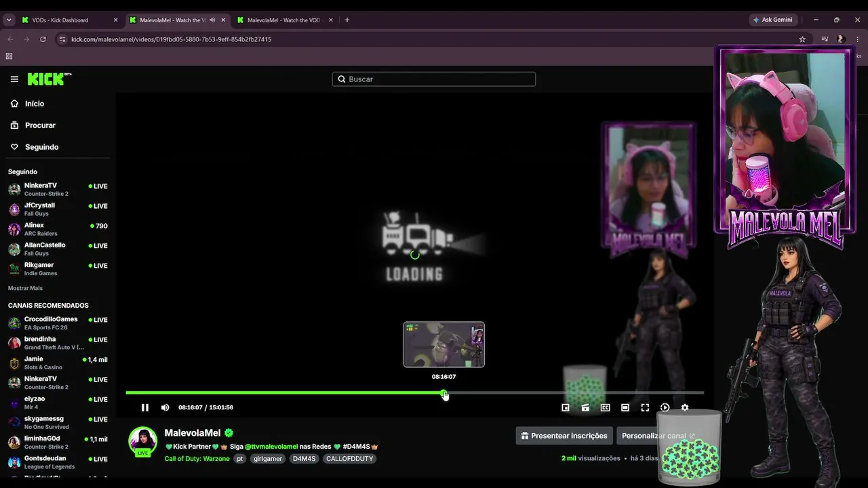Open Rikgamer Indie Games channel
Screen dimensions: 868x488
point(58,268)
